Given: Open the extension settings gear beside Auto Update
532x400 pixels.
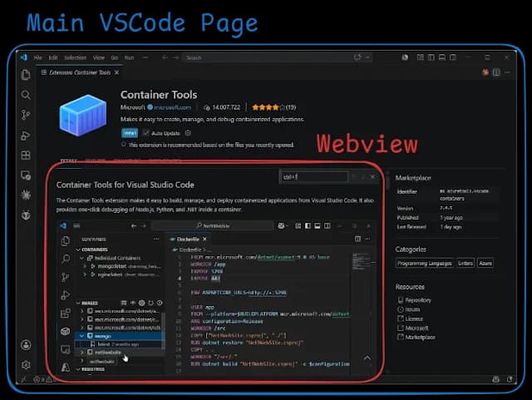Looking at the screenshot, I should (188, 133).
